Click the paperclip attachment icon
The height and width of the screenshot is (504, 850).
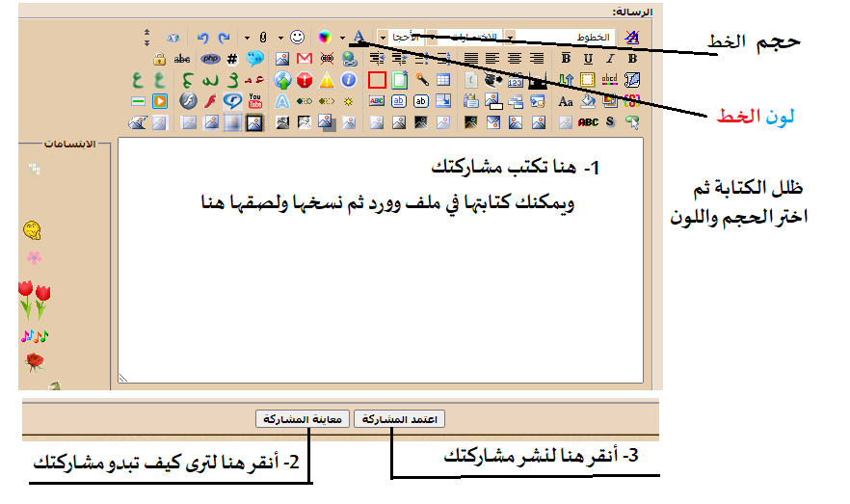pos(263,38)
